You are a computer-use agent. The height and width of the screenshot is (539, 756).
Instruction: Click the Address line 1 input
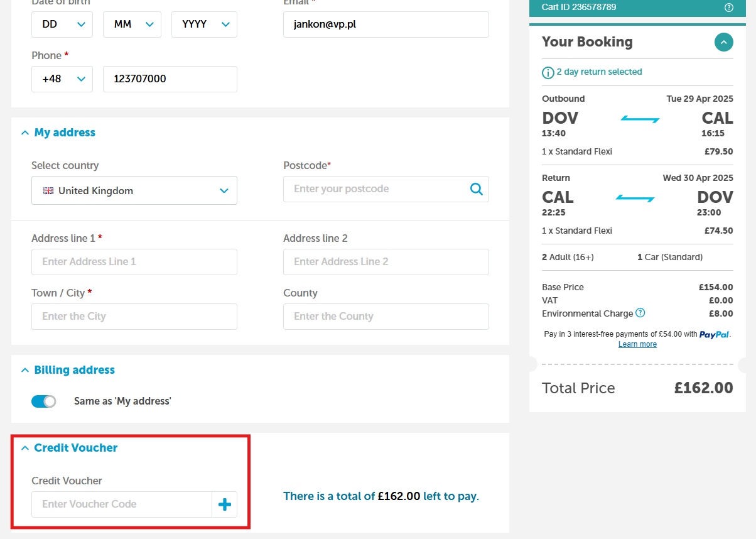(134, 262)
